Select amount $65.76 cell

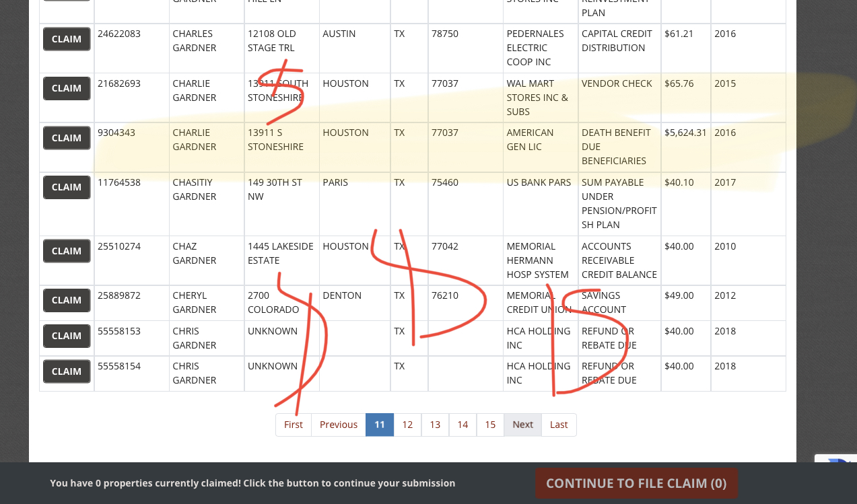click(685, 98)
